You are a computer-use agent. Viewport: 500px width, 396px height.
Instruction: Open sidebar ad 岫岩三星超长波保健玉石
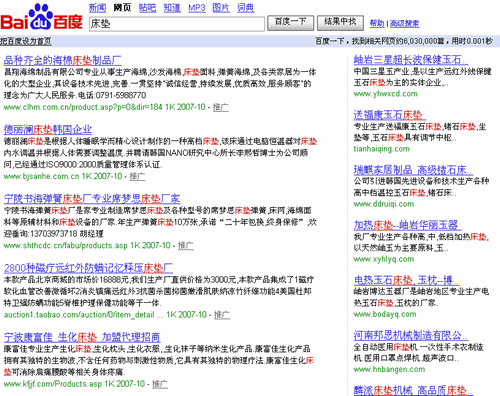(x=411, y=60)
